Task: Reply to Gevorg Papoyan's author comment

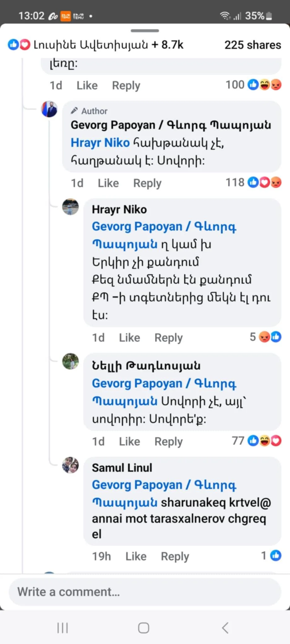Action: [147, 183]
